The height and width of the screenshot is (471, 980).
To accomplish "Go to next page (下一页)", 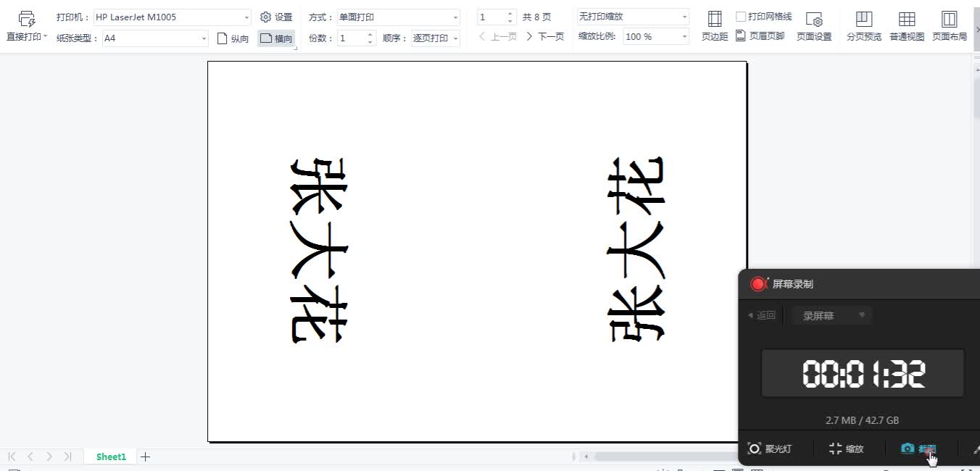I will coord(545,36).
